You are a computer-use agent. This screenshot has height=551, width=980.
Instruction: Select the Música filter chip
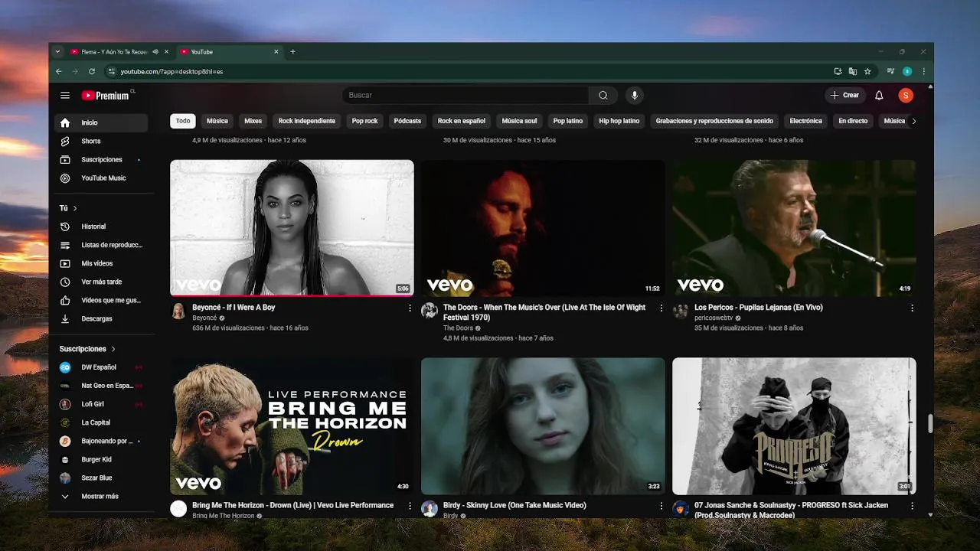217,121
